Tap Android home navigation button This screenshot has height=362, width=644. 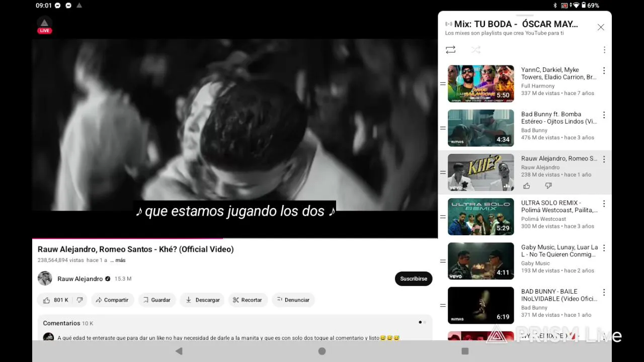point(322,351)
